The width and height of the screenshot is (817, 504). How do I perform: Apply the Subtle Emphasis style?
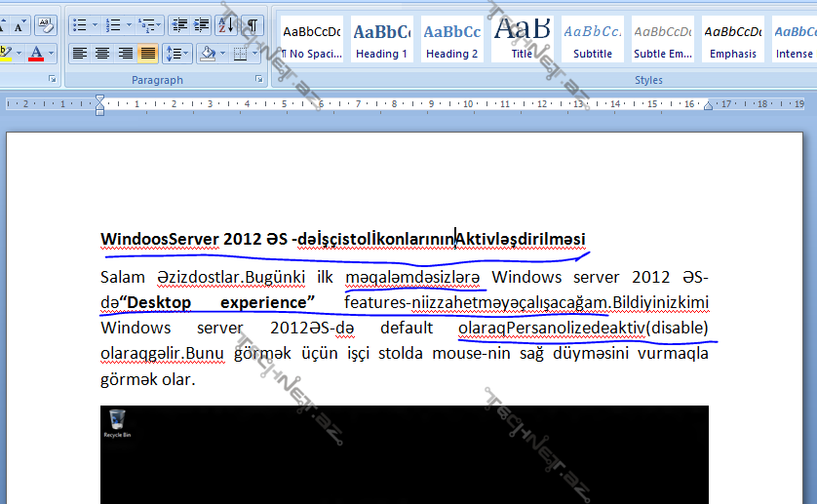(663, 39)
